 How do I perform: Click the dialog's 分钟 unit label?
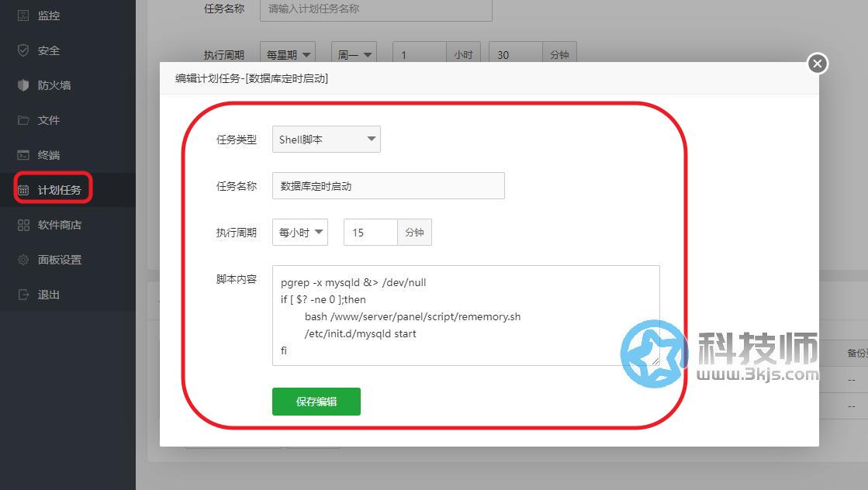(x=414, y=233)
